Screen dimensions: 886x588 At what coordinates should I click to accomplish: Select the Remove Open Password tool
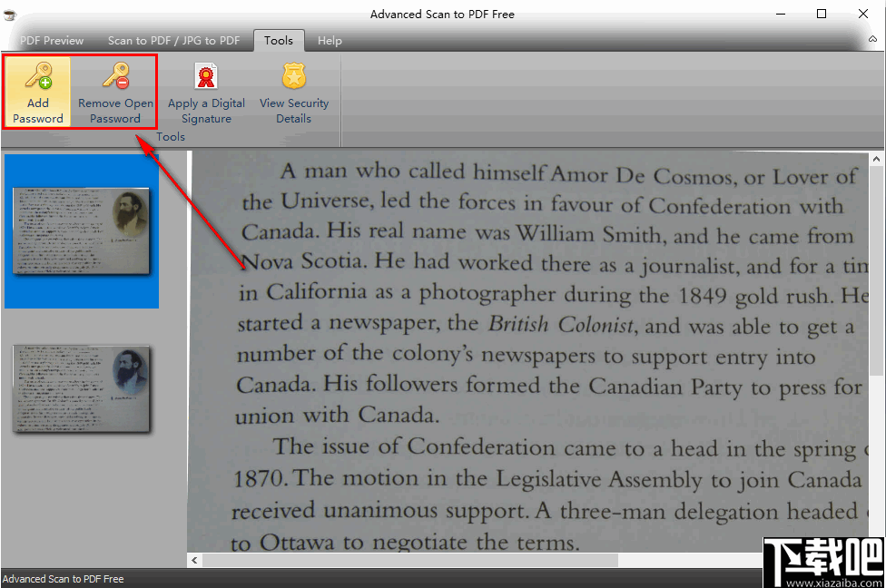(x=114, y=91)
